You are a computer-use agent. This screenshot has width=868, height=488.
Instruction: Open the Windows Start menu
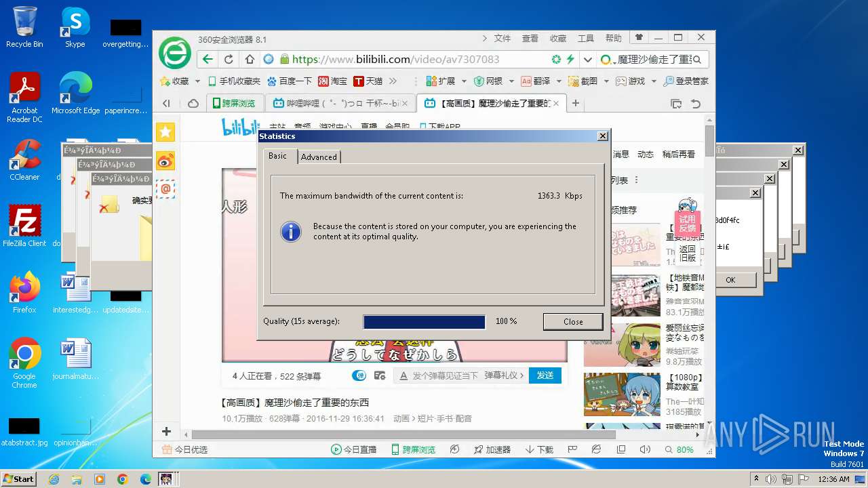point(19,479)
